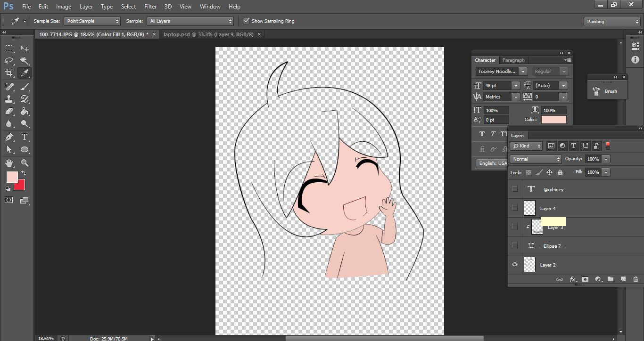644x341 pixels.
Task: Click the red background color swatch
Action: [21, 187]
